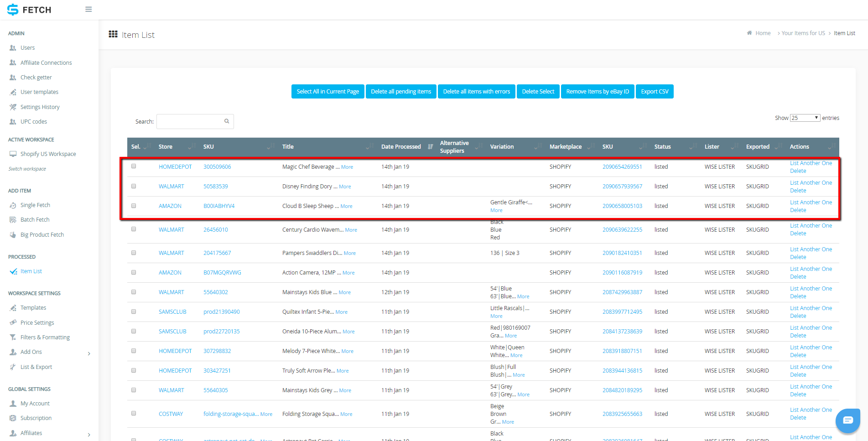
Task: Click the Settings History icon
Action: tap(13, 107)
